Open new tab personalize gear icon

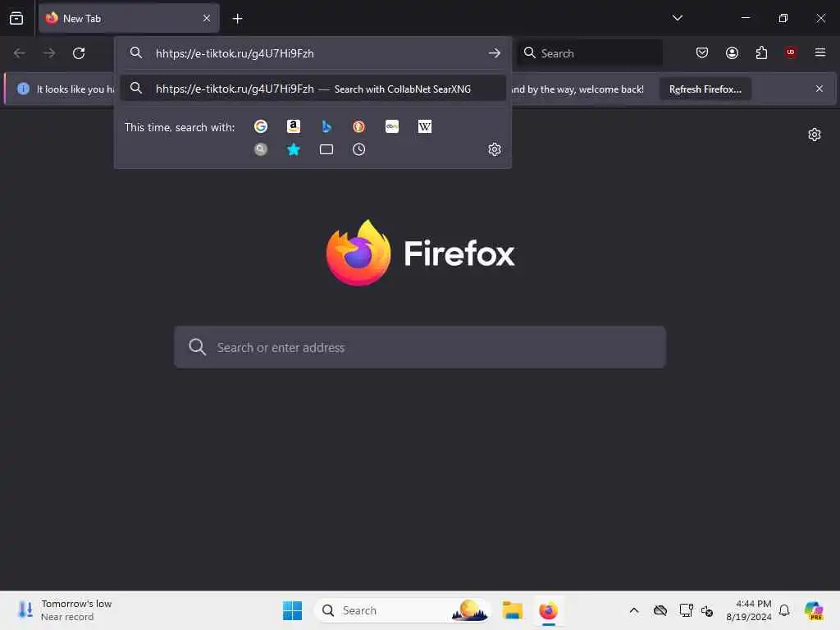click(x=815, y=135)
